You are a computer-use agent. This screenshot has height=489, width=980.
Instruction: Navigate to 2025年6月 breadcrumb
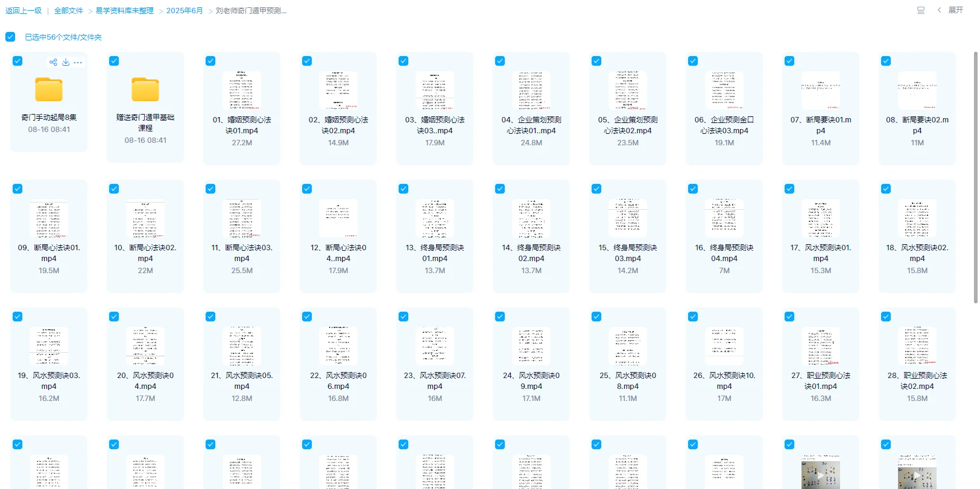(185, 11)
